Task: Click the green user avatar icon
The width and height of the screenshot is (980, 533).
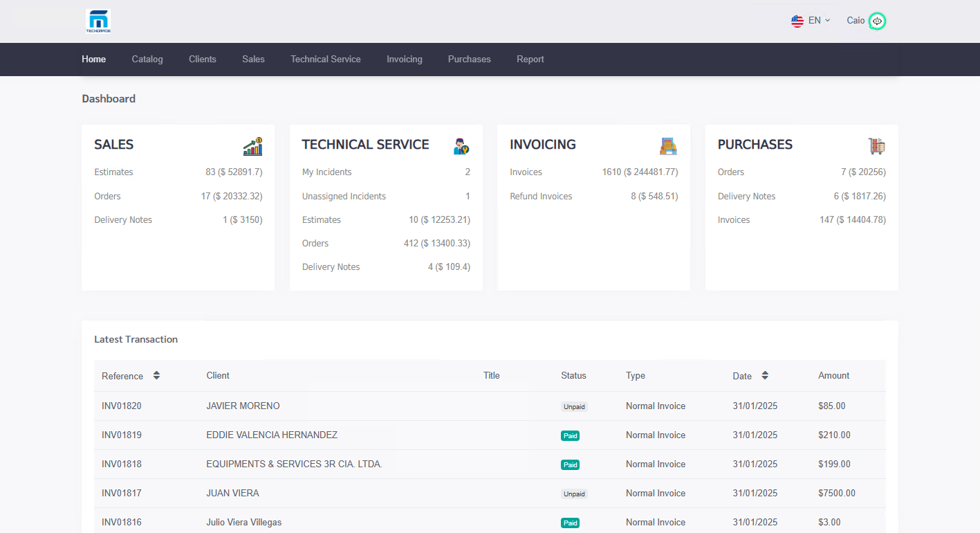Action: [877, 21]
